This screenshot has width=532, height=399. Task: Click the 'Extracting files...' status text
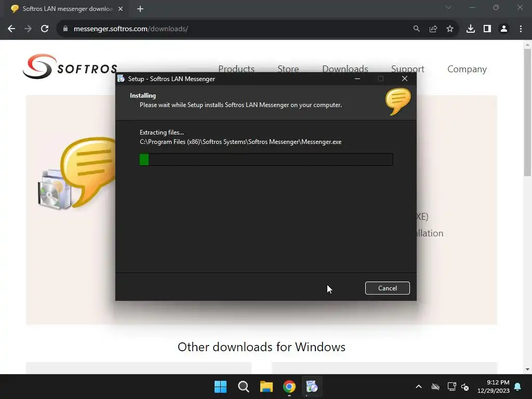[x=162, y=132]
